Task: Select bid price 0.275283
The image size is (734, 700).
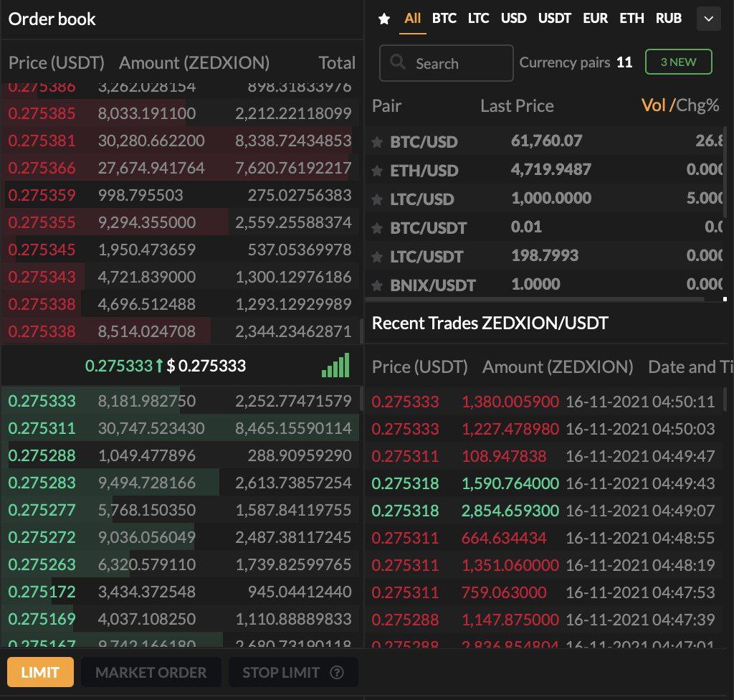Action: 42,483
